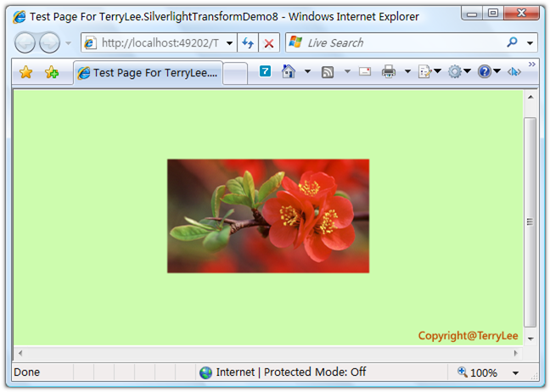
Task: Click the browser Back button
Action: 25,42
